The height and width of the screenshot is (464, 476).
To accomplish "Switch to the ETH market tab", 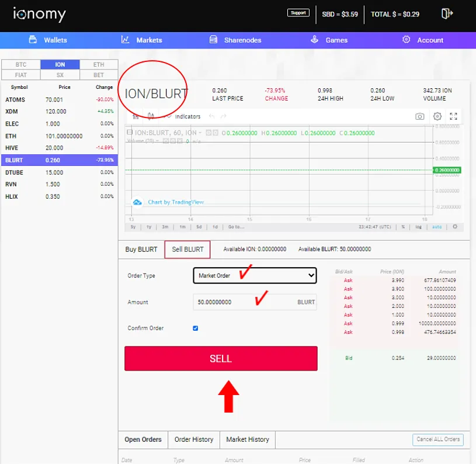I will click(99, 64).
